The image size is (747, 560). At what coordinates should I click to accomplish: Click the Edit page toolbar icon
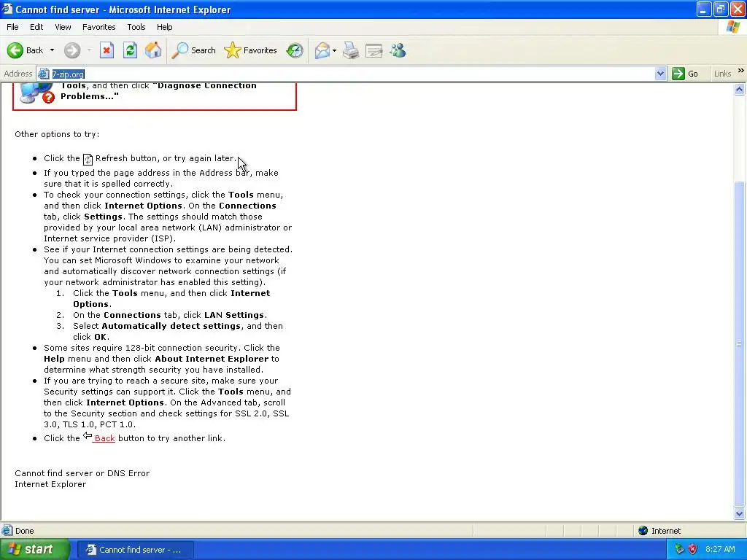(374, 50)
